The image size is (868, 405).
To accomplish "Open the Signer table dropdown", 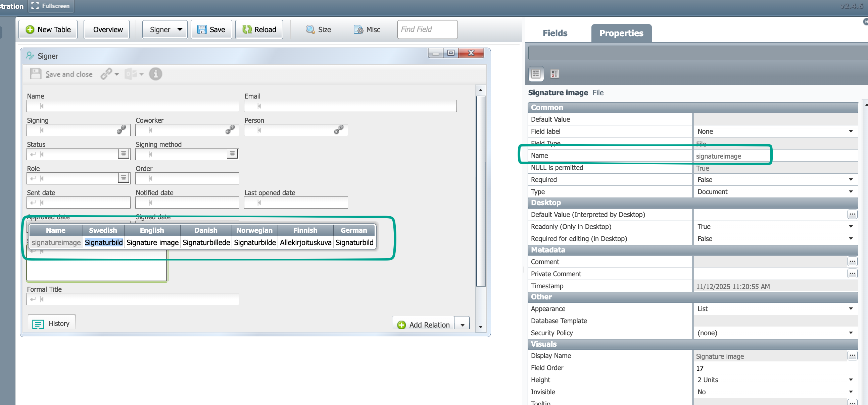I will tap(180, 30).
